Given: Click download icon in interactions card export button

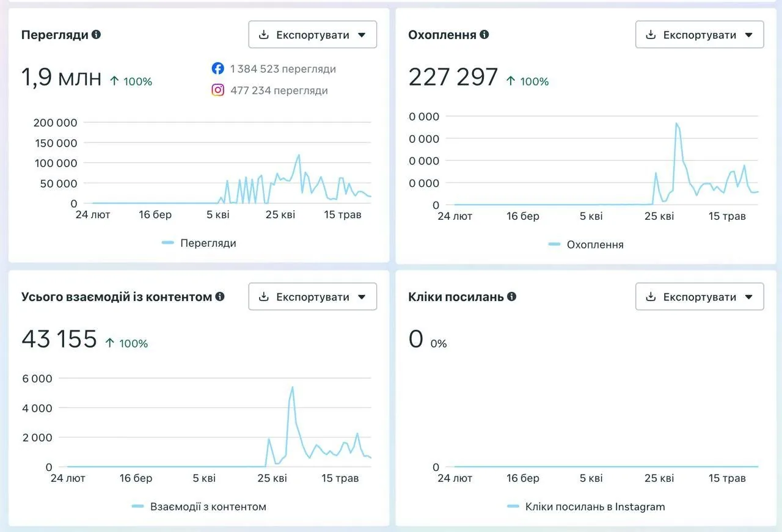Looking at the screenshot, I should coord(264,297).
